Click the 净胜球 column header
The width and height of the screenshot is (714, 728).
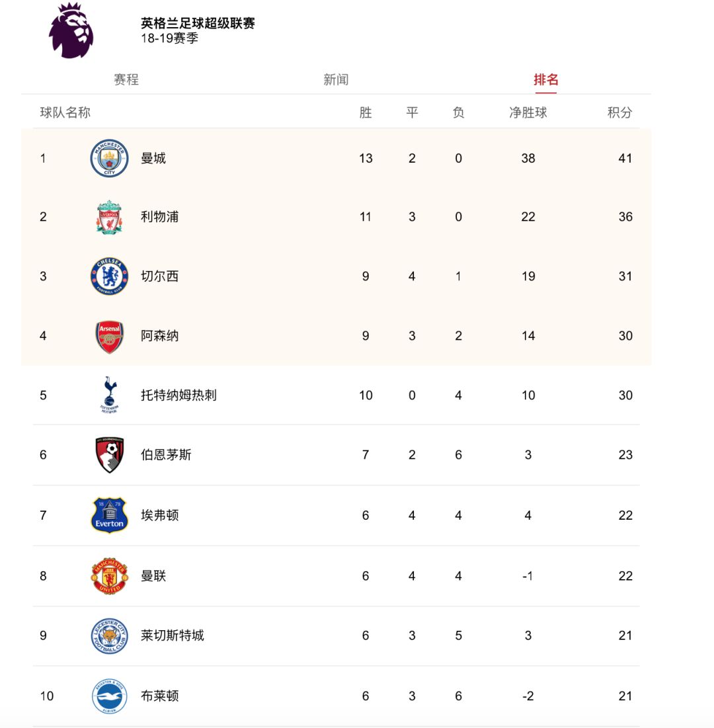pyautogui.click(x=528, y=112)
